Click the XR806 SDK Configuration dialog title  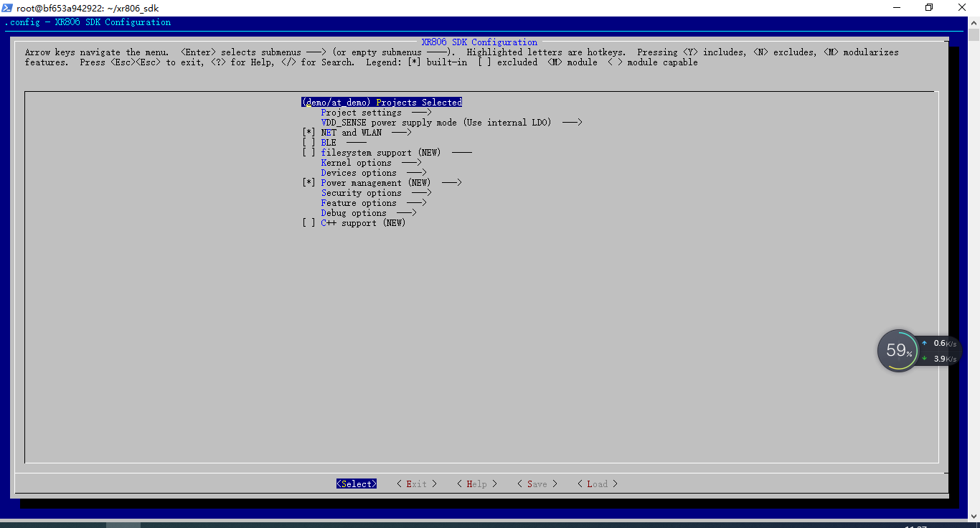click(x=479, y=42)
